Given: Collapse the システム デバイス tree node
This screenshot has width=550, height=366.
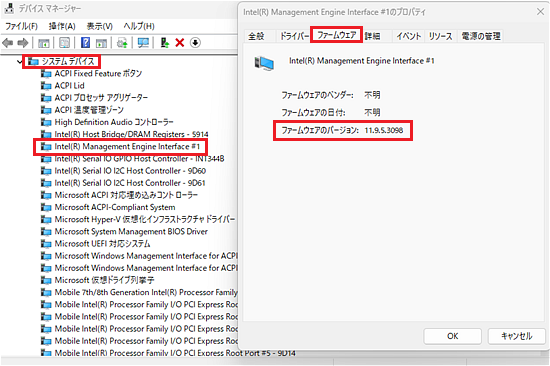Looking at the screenshot, I should [19, 62].
